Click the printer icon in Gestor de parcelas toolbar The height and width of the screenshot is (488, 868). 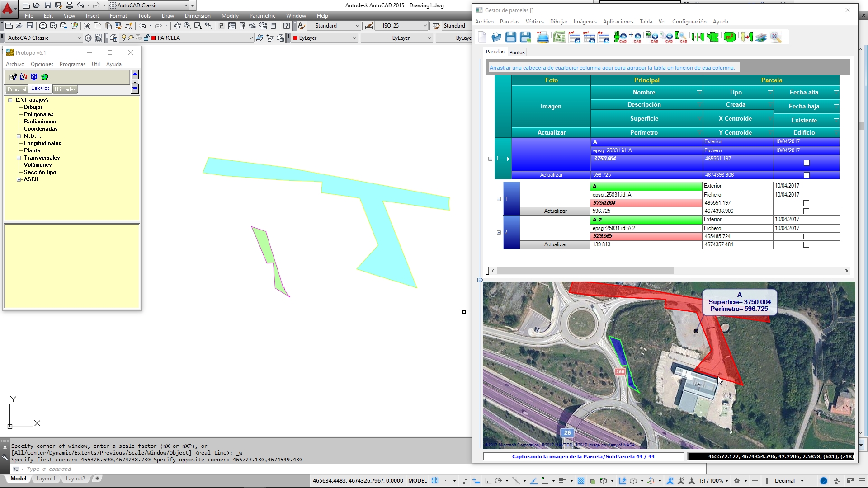coord(542,38)
